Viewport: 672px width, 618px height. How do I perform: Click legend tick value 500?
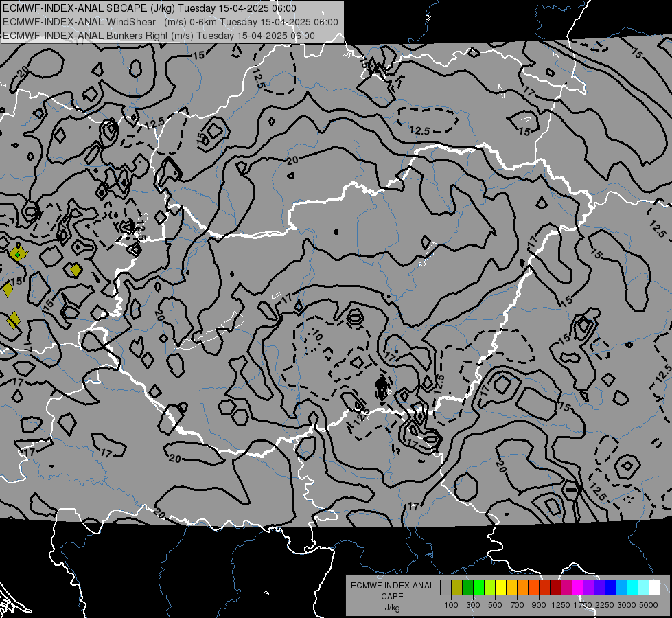pos(495,605)
